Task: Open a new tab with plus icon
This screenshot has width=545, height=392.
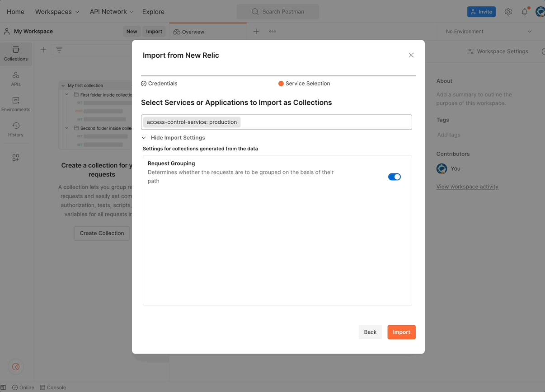Action: click(256, 32)
